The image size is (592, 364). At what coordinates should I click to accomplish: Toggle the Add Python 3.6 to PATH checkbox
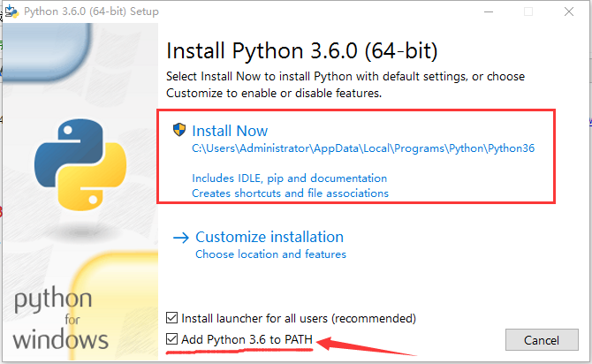pyautogui.click(x=171, y=339)
